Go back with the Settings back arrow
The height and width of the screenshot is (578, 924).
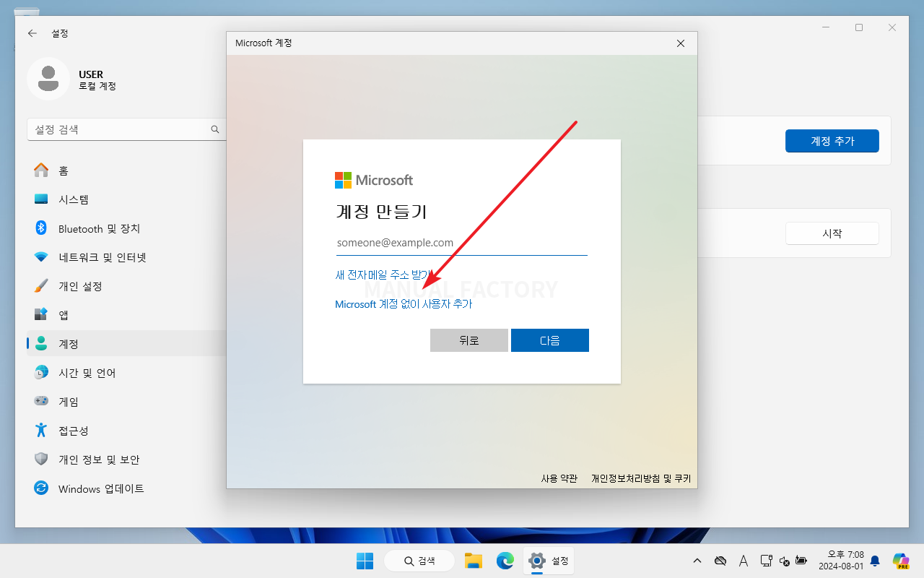tap(32, 33)
